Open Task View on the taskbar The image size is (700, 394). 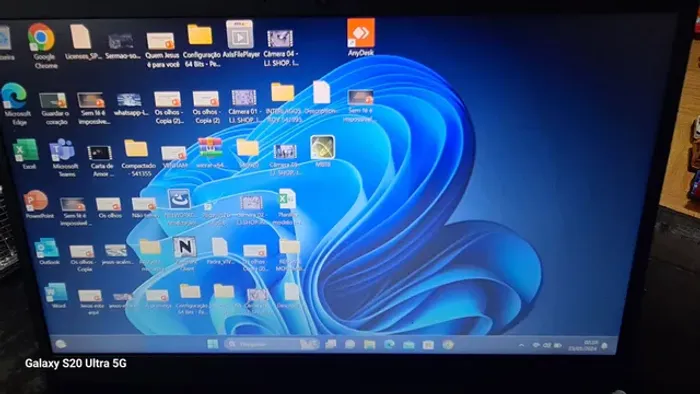point(331,344)
